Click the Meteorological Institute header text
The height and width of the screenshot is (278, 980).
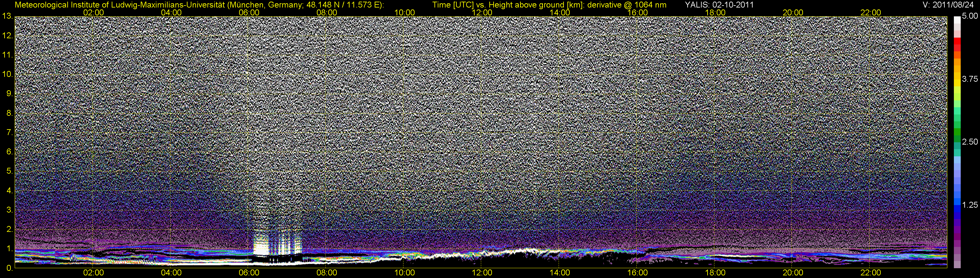pyautogui.click(x=199, y=5)
